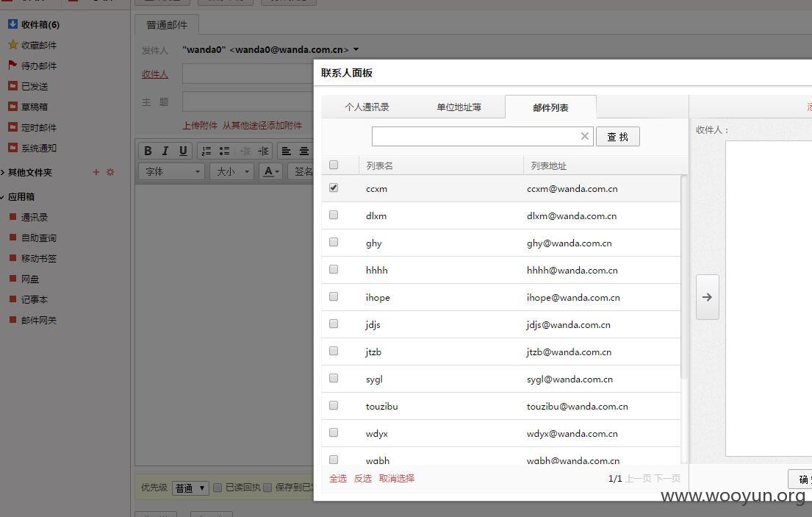Screen dimensions: 812x517
Task: Expand 其他文件夹 section
Action: pyautogui.click(x=30, y=173)
